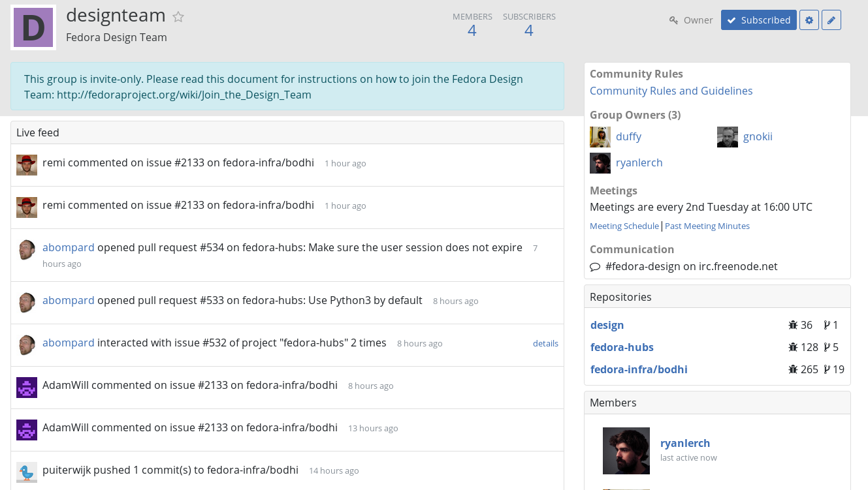The image size is (868, 490).
Task: Open the fedora-hubs repository link
Action: click(x=622, y=347)
